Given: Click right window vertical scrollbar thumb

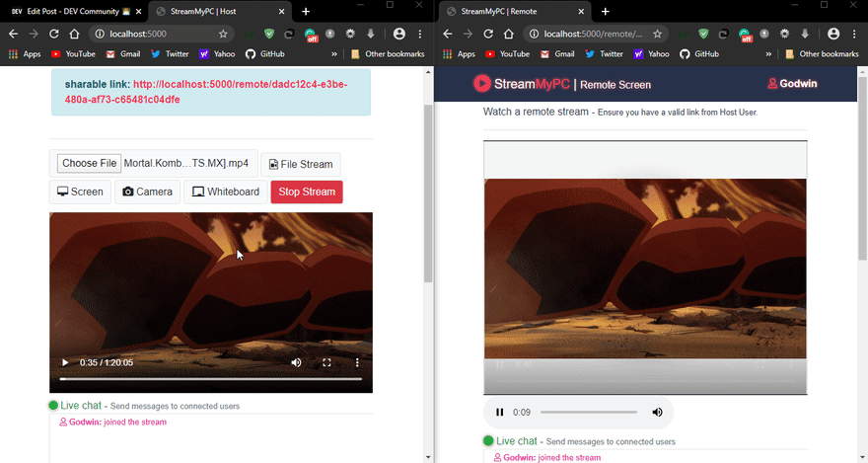Looking at the screenshot, I should tap(862, 167).
